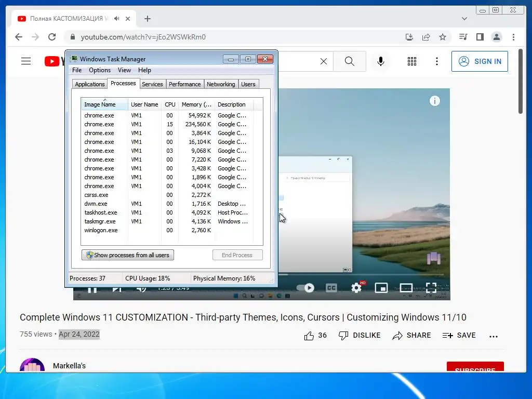Open the video info card icon
Screen dimensions: 532x399
click(x=435, y=101)
